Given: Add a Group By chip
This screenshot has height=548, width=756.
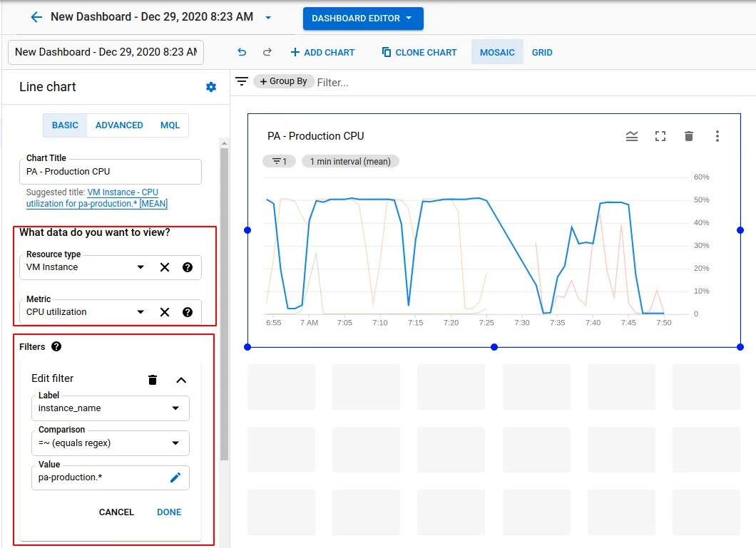Looking at the screenshot, I should [x=284, y=81].
